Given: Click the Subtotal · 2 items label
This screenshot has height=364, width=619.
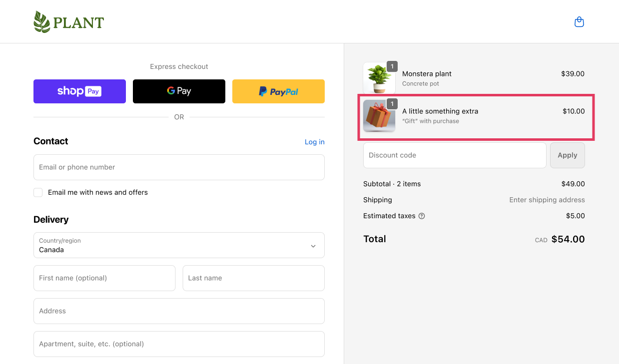Looking at the screenshot, I should [392, 184].
